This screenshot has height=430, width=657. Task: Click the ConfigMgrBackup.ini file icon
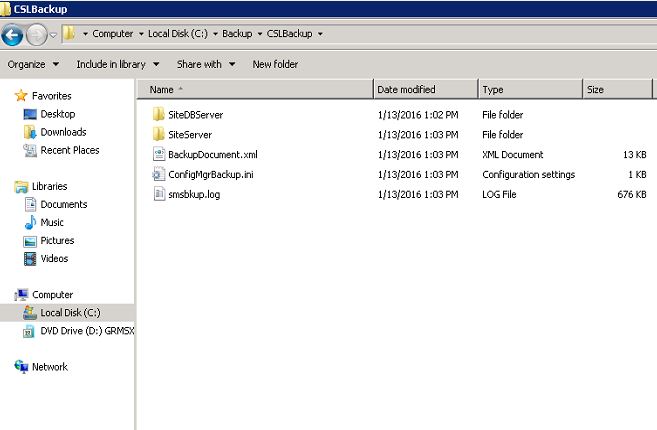[x=158, y=175]
